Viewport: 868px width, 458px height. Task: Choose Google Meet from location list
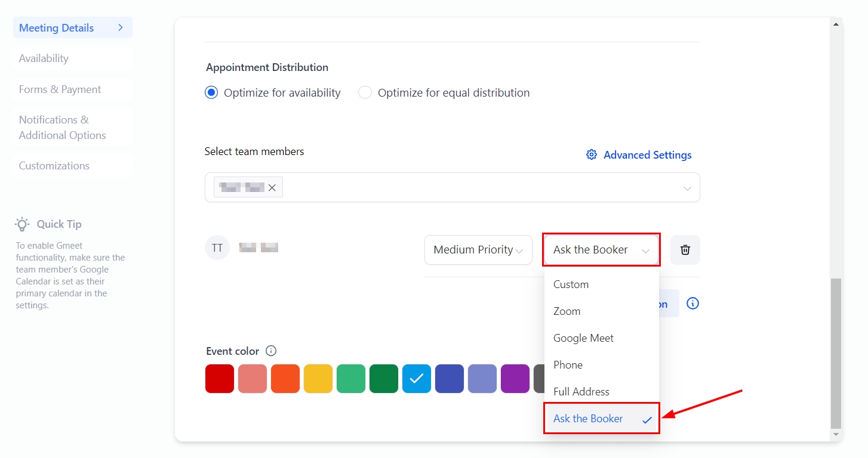[583, 338]
